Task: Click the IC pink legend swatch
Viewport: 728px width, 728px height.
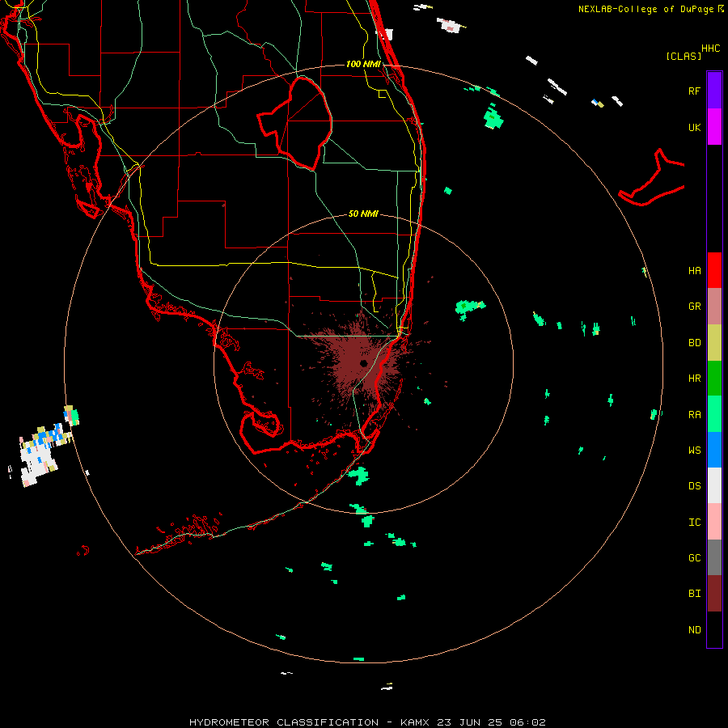Action: pyautogui.click(x=714, y=522)
